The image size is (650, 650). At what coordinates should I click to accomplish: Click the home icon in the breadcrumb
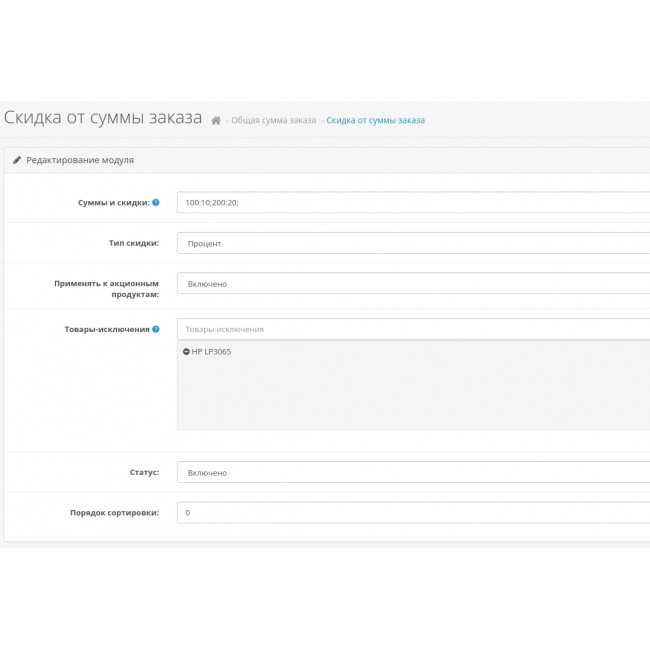(x=216, y=120)
